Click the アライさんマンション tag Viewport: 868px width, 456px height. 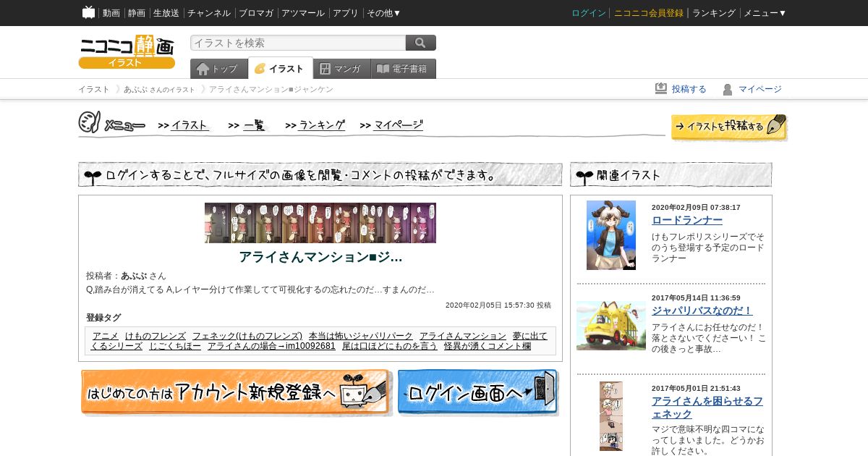tap(463, 336)
